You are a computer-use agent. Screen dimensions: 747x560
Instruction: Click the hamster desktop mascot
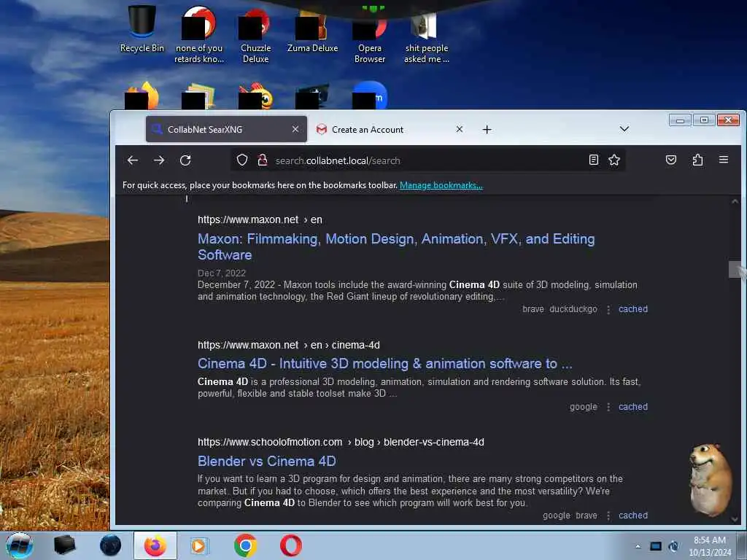[711, 480]
